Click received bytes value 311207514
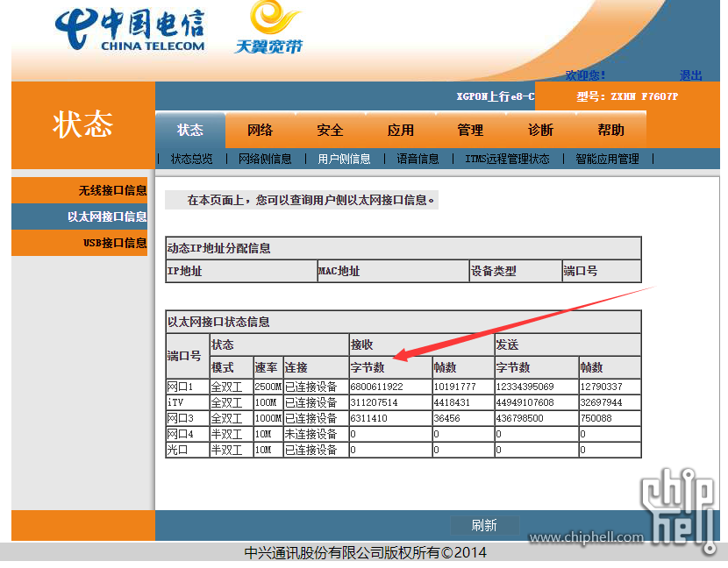This screenshot has height=568, width=728. [x=374, y=402]
